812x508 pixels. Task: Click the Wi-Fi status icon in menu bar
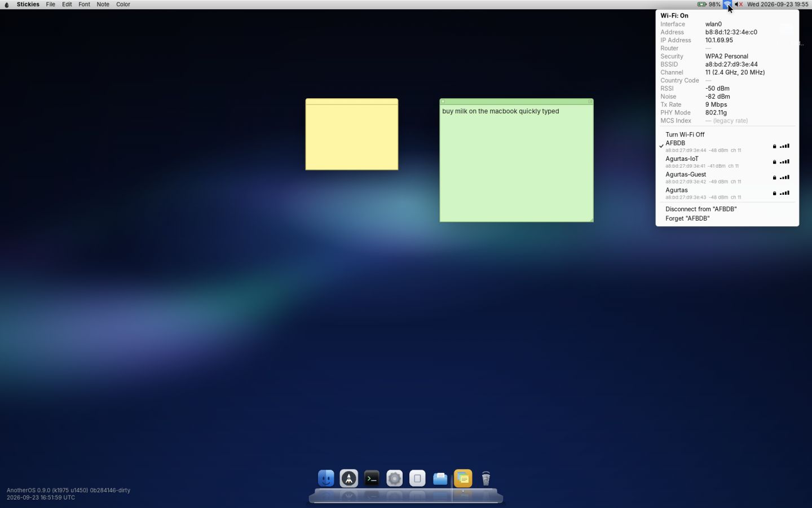click(727, 5)
